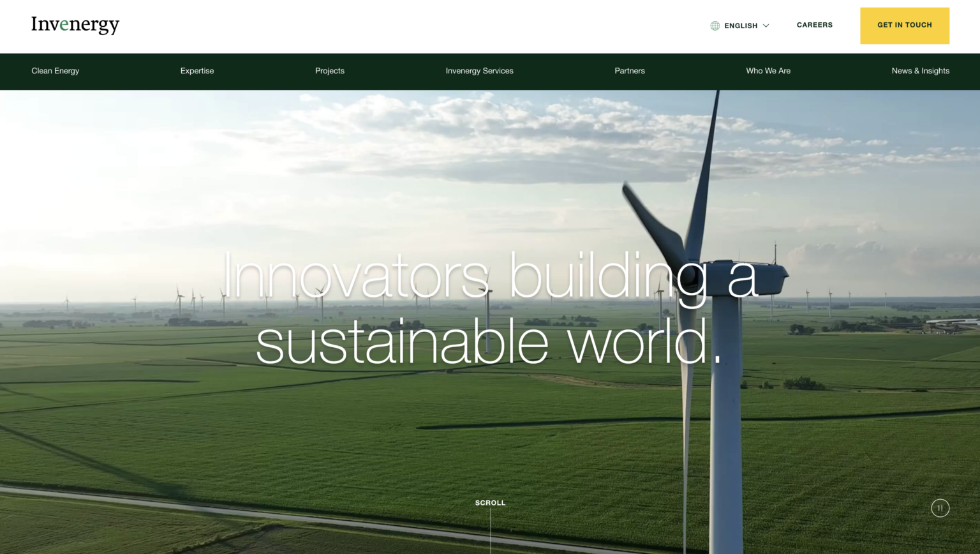The image size is (980, 554).
Task: Select the green 'e' in the Invenergy wordmark
Action: [x=64, y=26]
